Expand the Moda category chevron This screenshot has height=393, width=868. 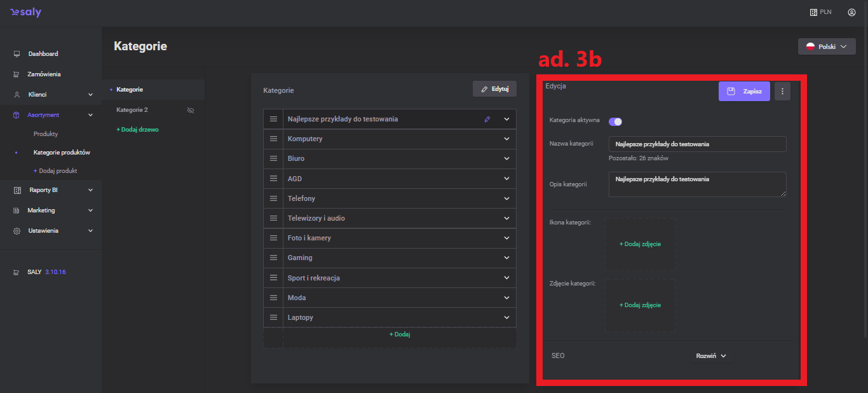[x=506, y=298]
